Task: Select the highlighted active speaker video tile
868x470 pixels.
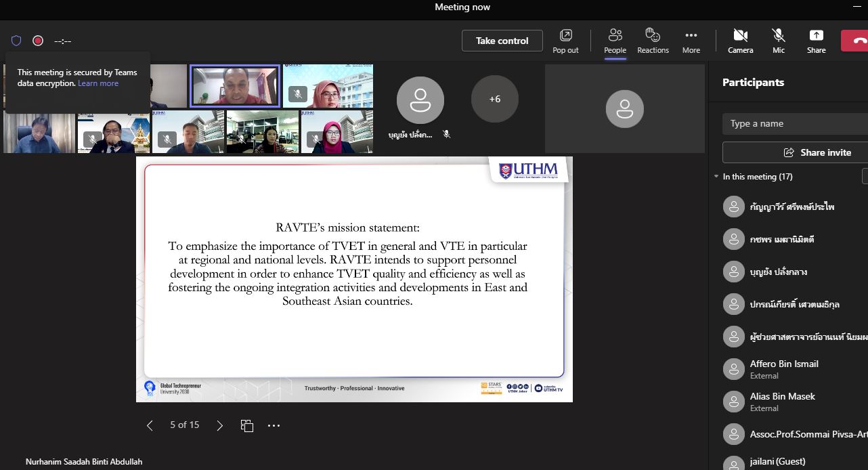Action: (x=235, y=86)
